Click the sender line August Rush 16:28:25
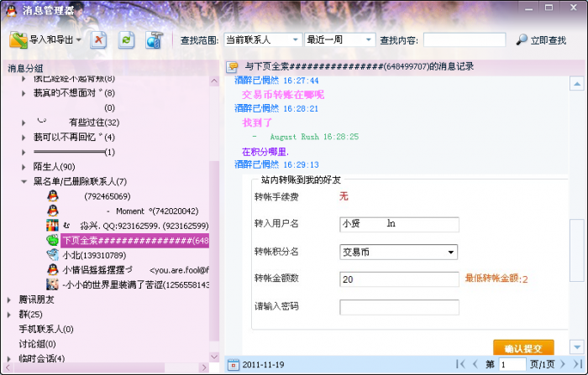588x375 pixels. point(314,137)
